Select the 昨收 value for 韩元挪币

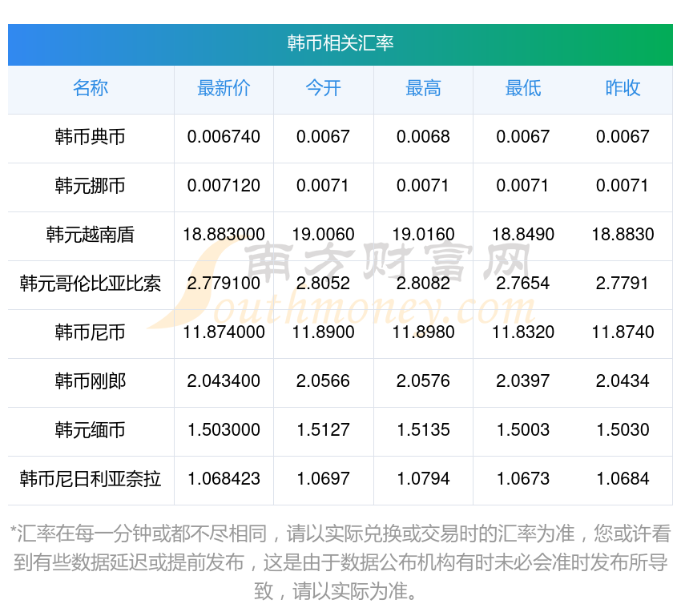point(623,186)
